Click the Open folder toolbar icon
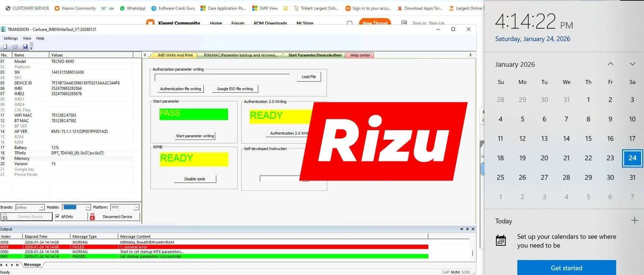 tap(15, 47)
